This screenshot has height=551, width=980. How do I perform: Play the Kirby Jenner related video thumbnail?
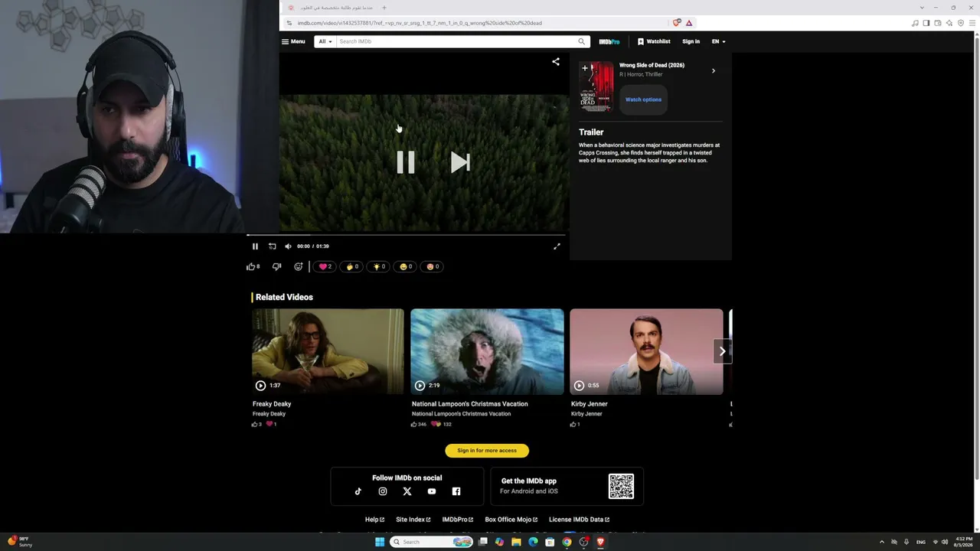(x=646, y=351)
